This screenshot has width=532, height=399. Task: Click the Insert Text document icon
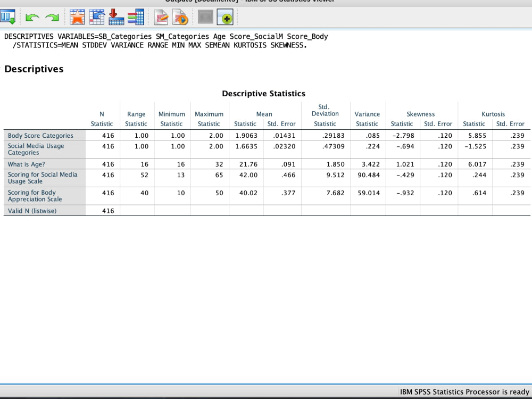(x=161, y=16)
